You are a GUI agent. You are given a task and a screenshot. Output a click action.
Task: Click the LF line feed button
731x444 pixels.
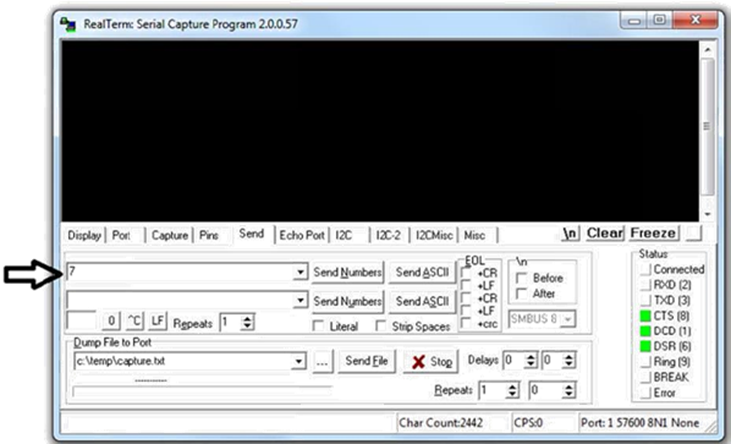pyautogui.click(x=158, y=323)
